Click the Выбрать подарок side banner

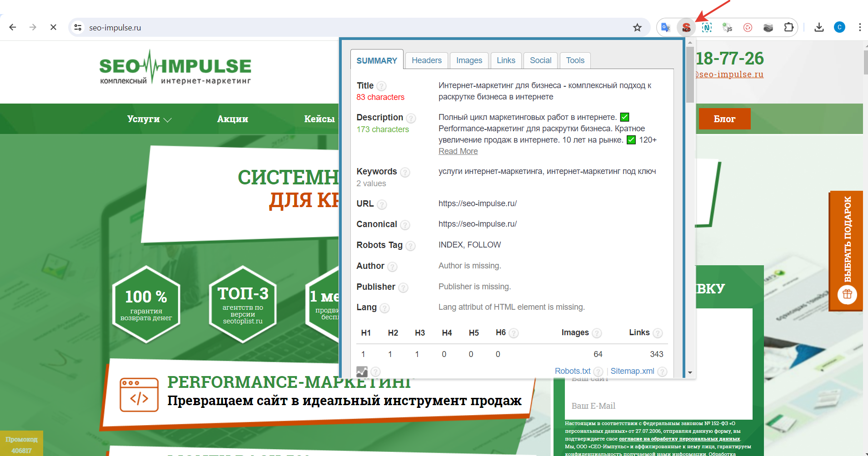point(846,250)
